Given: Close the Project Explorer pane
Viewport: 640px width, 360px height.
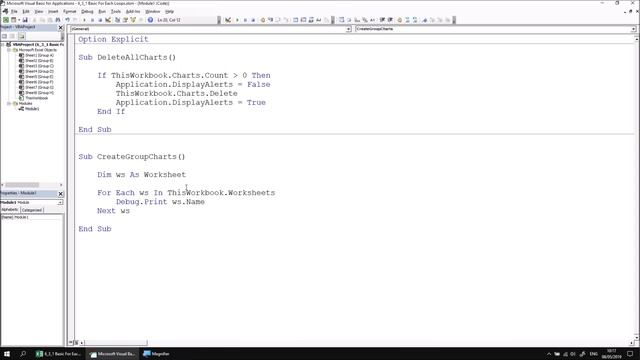Looking at the screenshot, I should (61, 27).
